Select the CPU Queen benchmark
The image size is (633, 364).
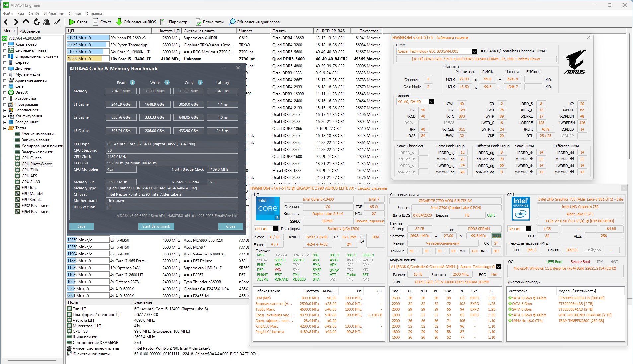tap(32, 158)
